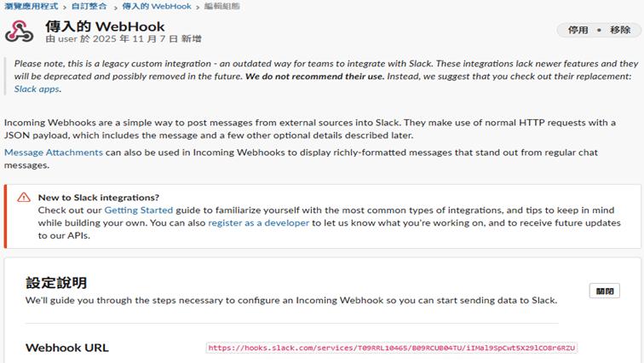Follow the Message Attachments link
The height and width of the screenshot is (363, 644).
coord(54,153)
